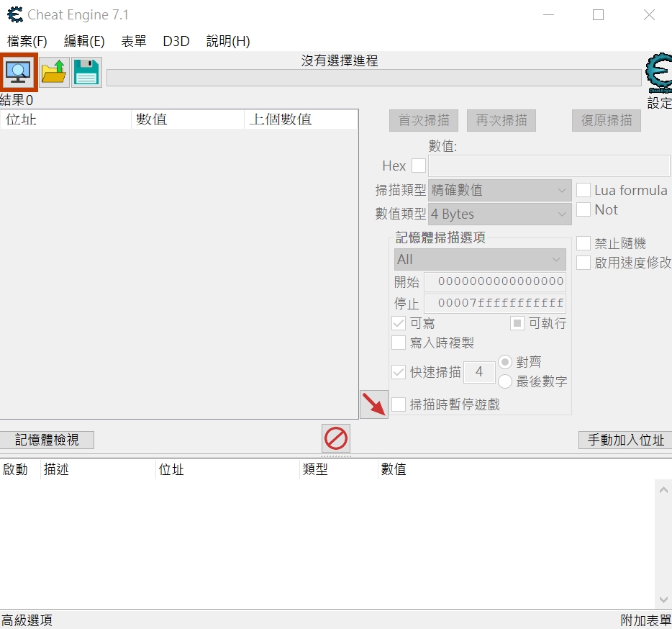Open the process list (computer monitor icon)
This screenshot has width=672, height=629.
point(19,72)
